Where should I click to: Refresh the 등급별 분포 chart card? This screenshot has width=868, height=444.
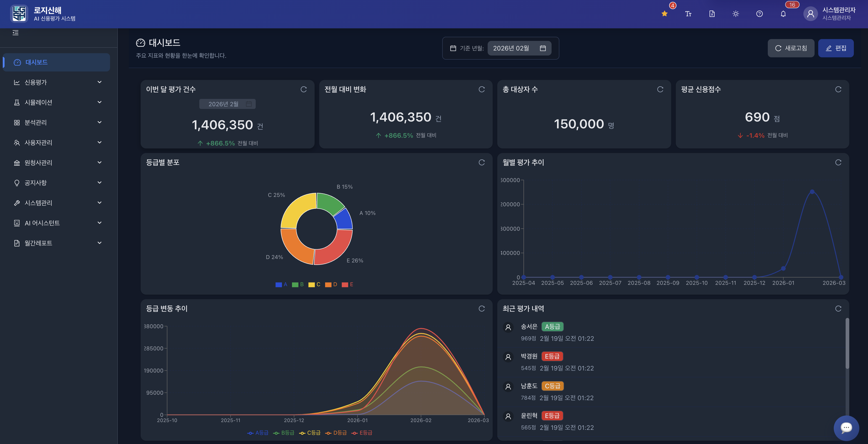481,162
